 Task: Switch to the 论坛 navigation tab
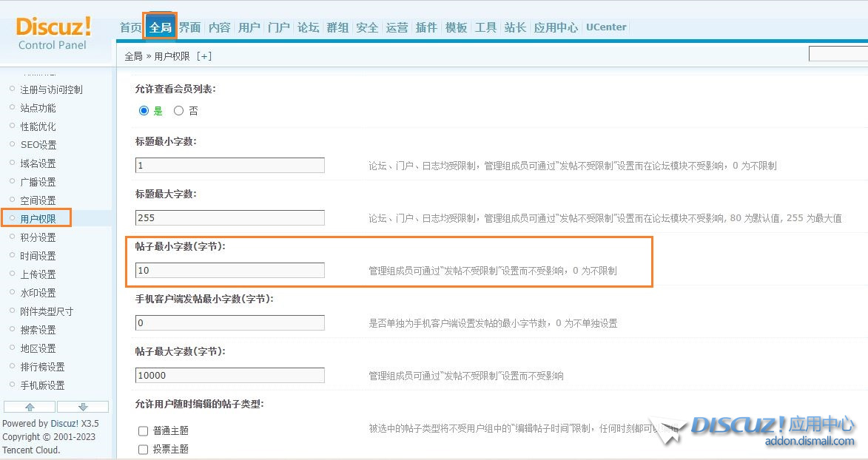click(x=308, y=27)
